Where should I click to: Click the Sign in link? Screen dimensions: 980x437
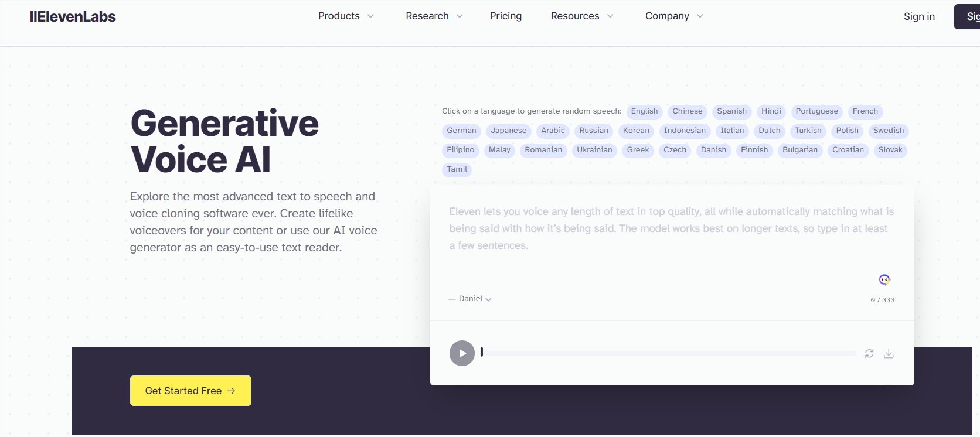pyautogui.click(x=919, y=16)
